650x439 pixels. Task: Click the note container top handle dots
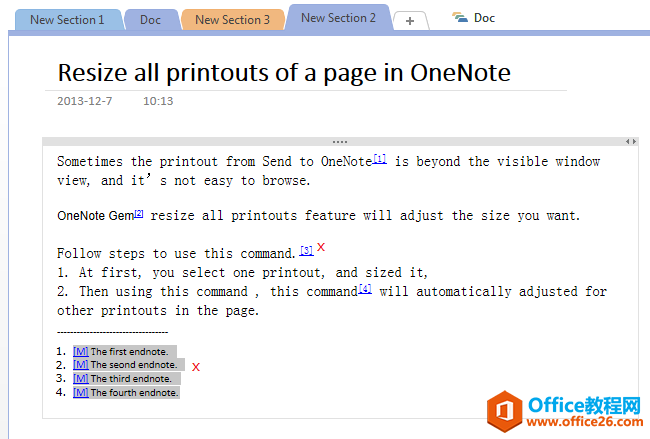[340, 142]
